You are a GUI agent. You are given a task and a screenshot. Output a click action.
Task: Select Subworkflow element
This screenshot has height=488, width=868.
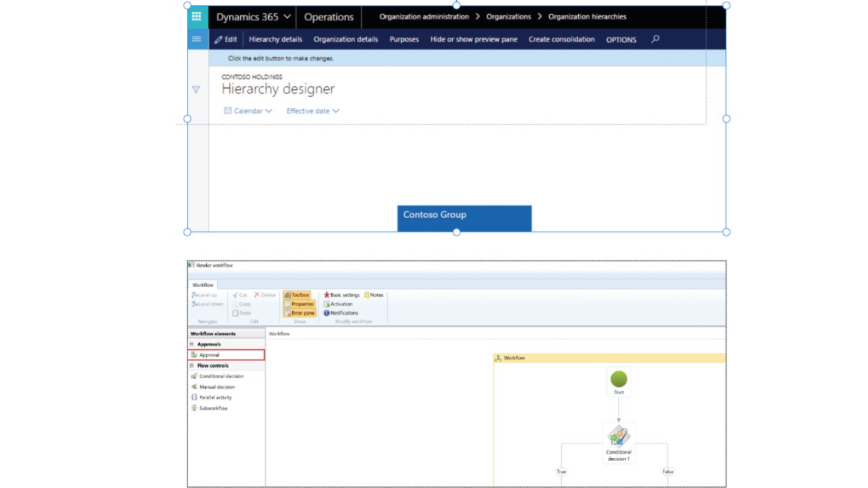[210, 408]
